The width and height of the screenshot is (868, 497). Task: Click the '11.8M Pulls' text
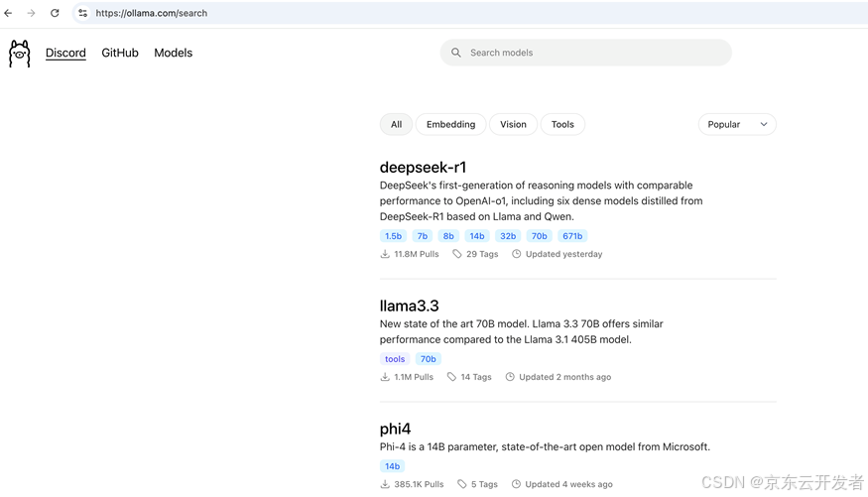417,254
